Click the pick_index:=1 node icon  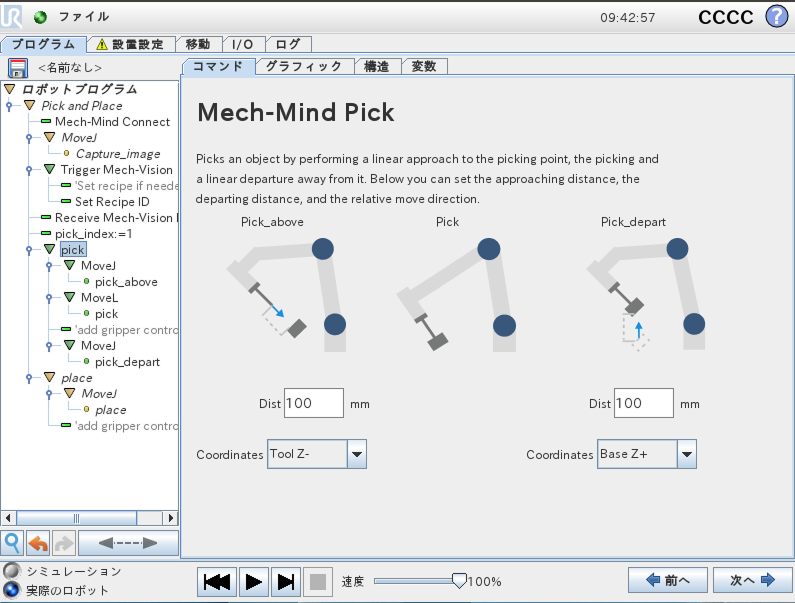click(46, 233)
